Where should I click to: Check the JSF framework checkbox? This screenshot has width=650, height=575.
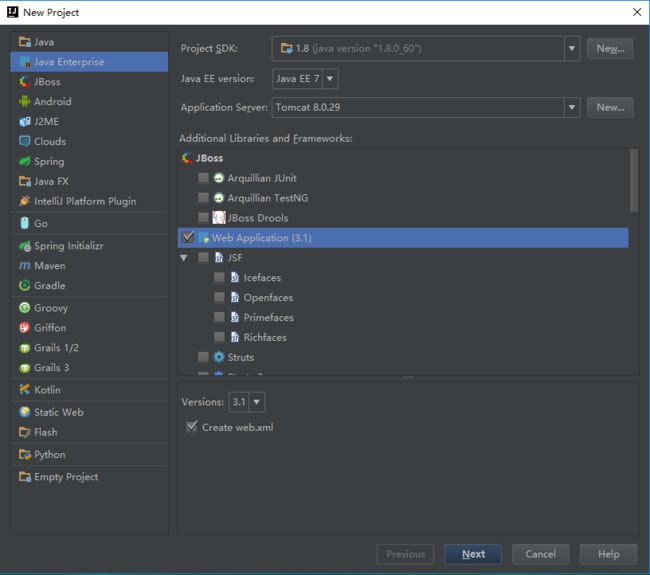coord(203,257)
